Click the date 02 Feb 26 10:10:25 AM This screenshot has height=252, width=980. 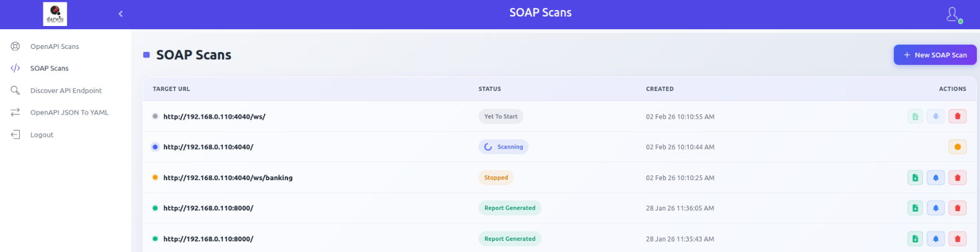[680, 178]
